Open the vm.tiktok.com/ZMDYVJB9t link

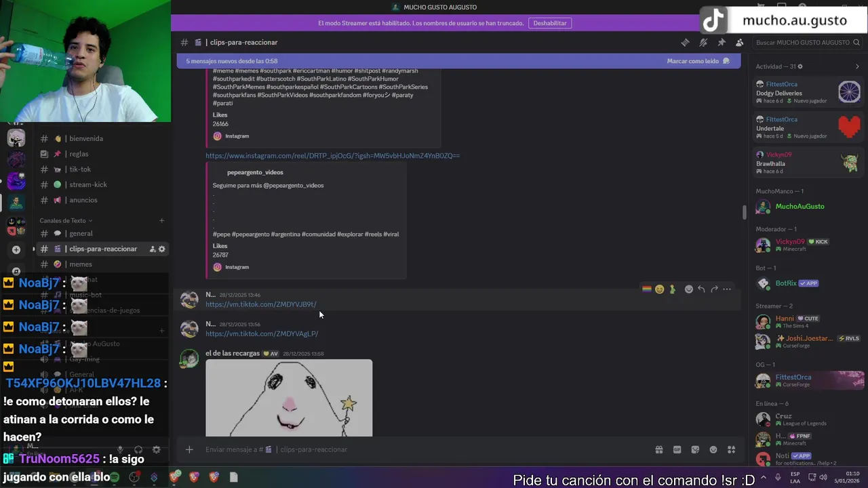click(x=260, y=304)
